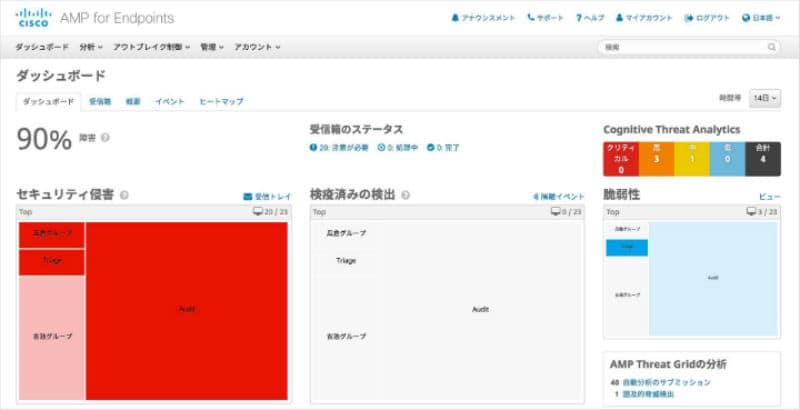Click the orange 高 severity tile
The width and height of the screenshot is (800, 410).
(x=656, y=158)
